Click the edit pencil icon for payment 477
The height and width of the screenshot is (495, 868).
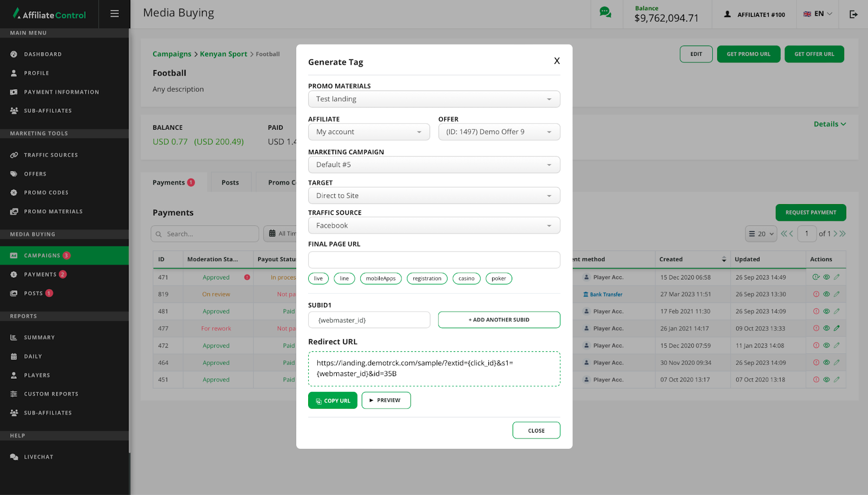[x=837, y=328]
